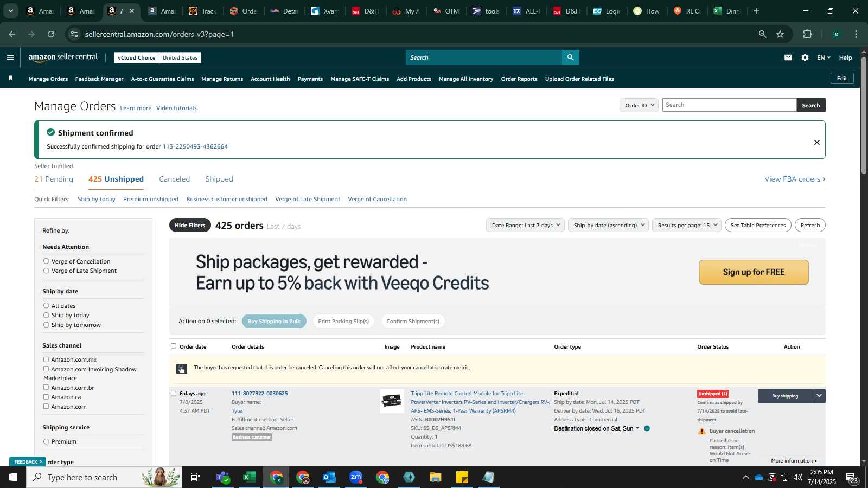Click the buyer cancellation notice icon
The image size is (868, 488).
point(182,369)
